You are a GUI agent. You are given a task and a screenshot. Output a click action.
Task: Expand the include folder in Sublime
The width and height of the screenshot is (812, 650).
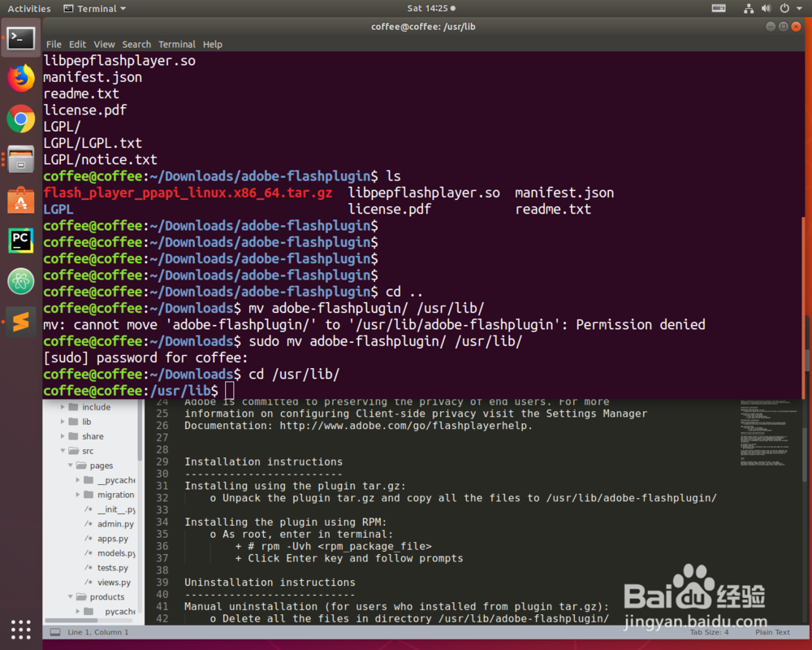[63, 407]
